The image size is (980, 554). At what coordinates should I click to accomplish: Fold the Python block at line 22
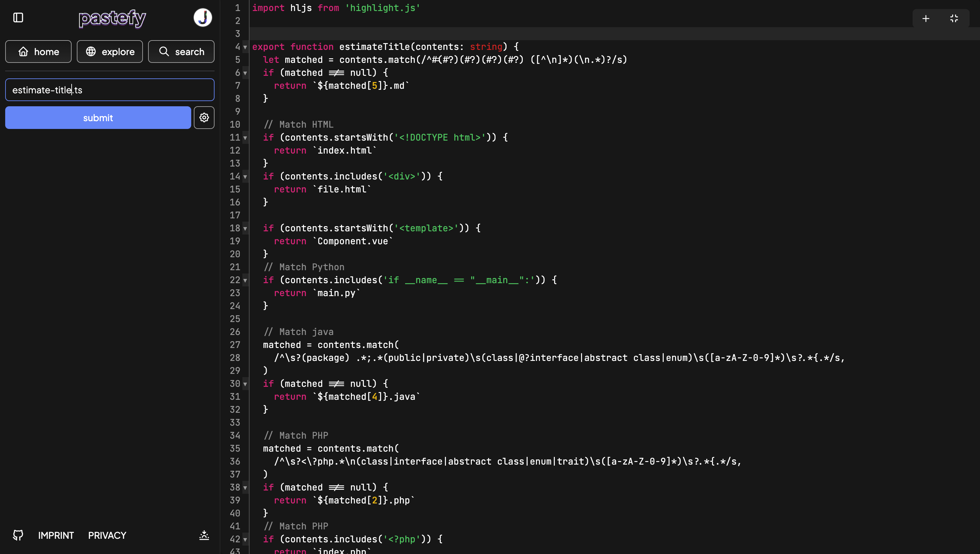tap(245, 281)
